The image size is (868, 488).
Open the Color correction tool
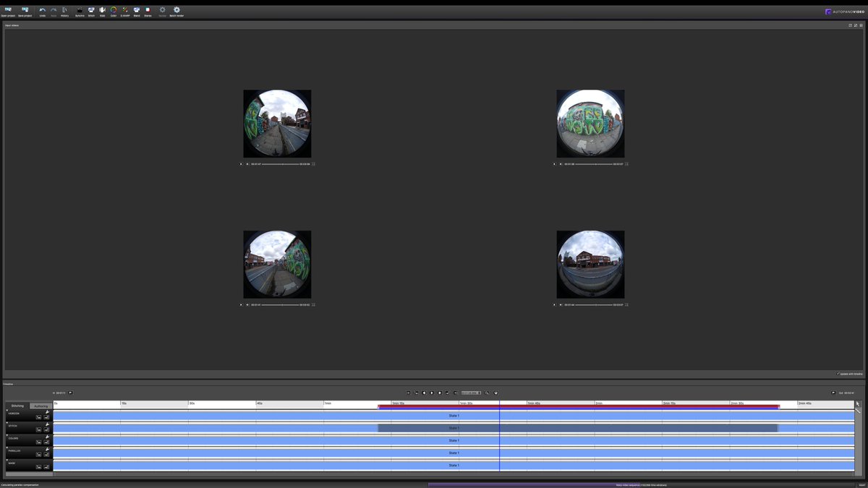pos(114,11)
